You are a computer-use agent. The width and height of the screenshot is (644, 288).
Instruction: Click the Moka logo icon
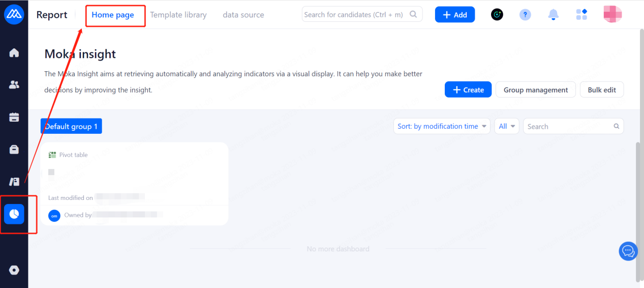click(14, 15)
